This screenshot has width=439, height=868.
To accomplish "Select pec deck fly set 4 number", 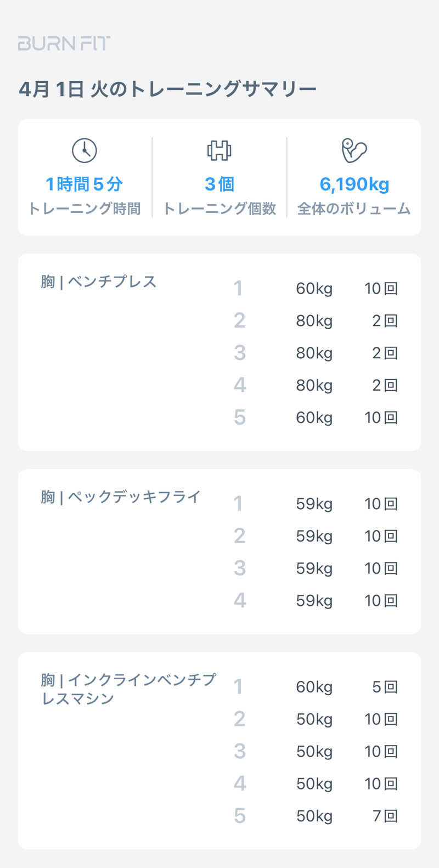I will (x=239, y=601).
